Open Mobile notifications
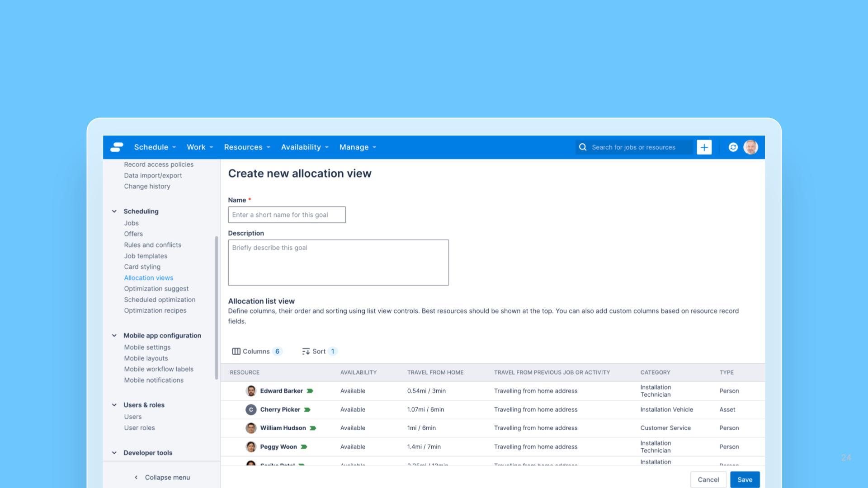This screenshot has width=868, height=488. (154, 380)
